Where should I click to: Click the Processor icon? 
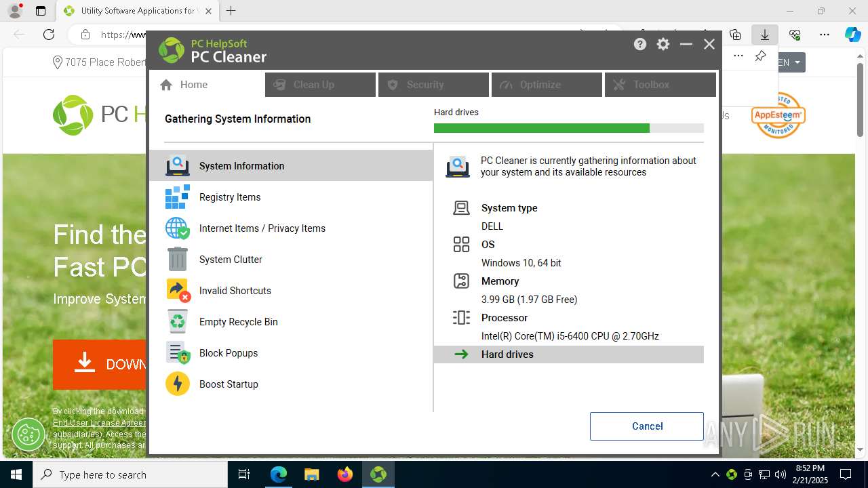(461, 317)
